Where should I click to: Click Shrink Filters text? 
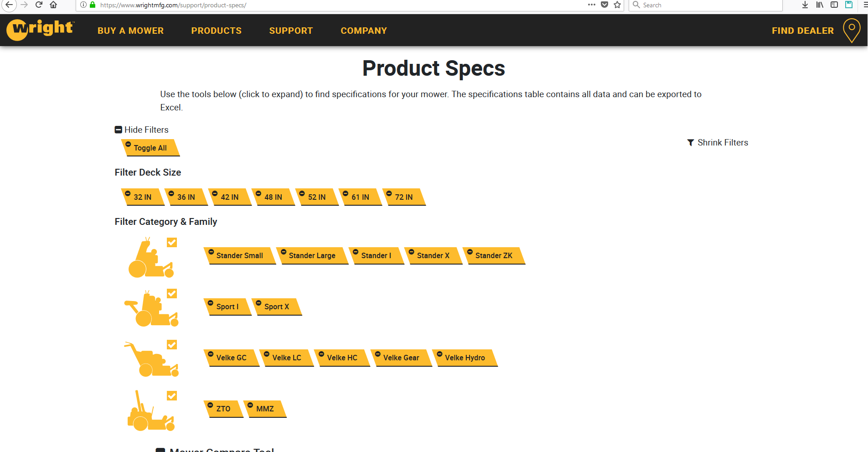tap(723, 143)
